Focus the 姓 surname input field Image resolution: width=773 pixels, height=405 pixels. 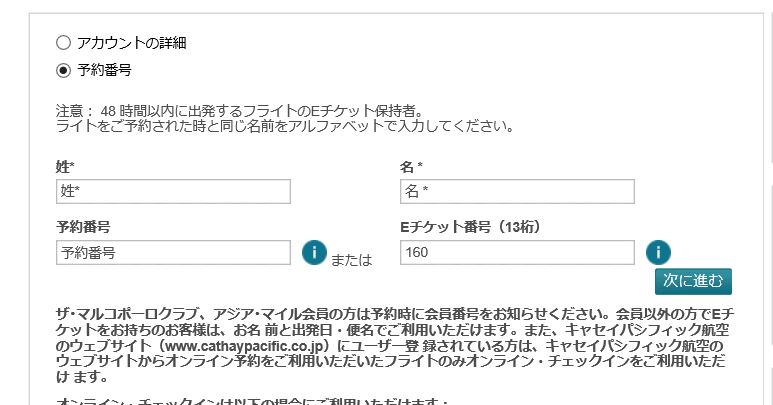[x=173, y=192]
